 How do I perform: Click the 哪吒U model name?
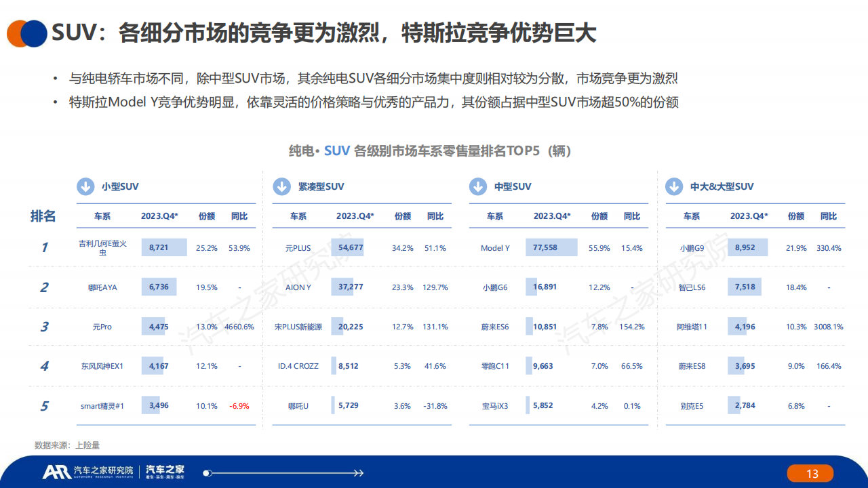tap(298, 406)
